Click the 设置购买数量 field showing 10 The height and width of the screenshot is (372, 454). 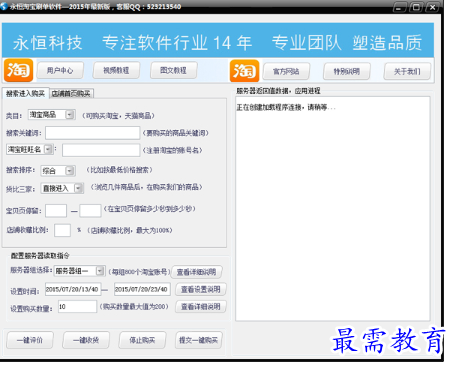[x=77, y=307]
